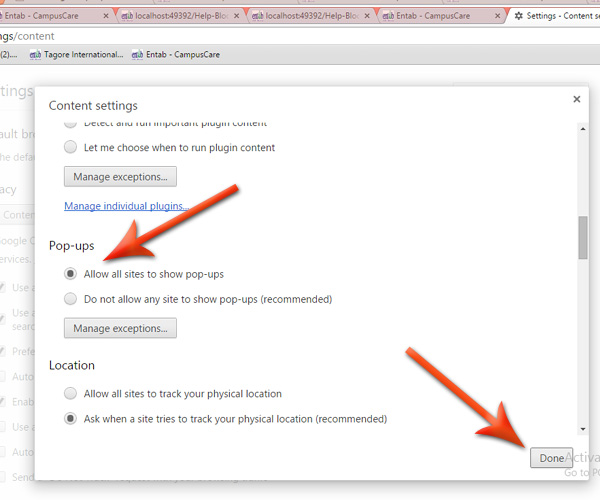Close the Content settings dialog with X

click(576, 100)
